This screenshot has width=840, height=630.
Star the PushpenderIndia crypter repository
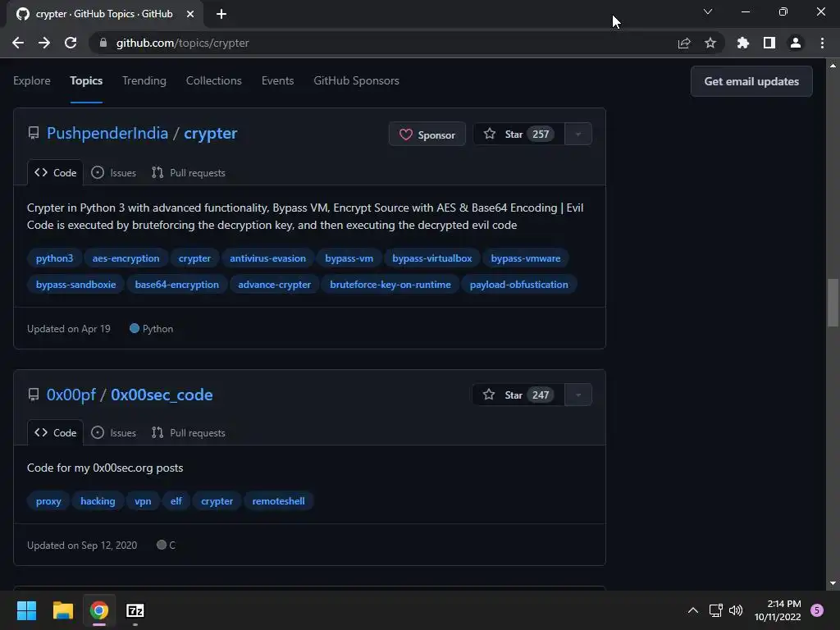tap(518, 134)
